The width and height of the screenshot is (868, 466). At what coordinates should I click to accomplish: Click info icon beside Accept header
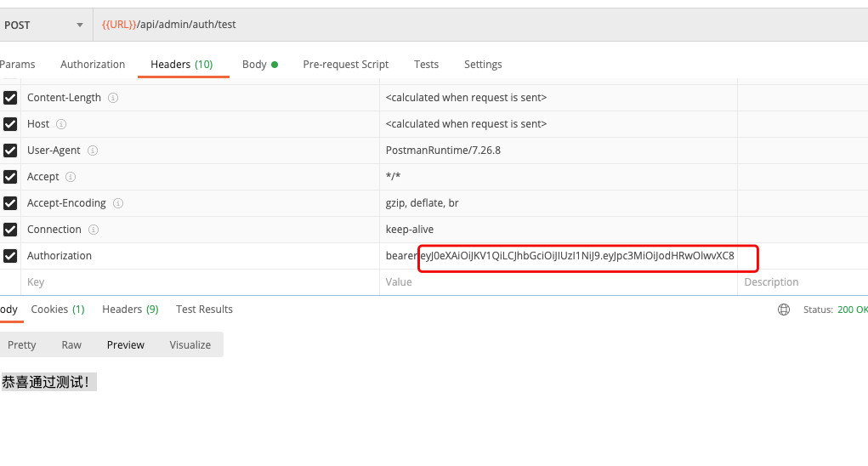pos(71,177)
